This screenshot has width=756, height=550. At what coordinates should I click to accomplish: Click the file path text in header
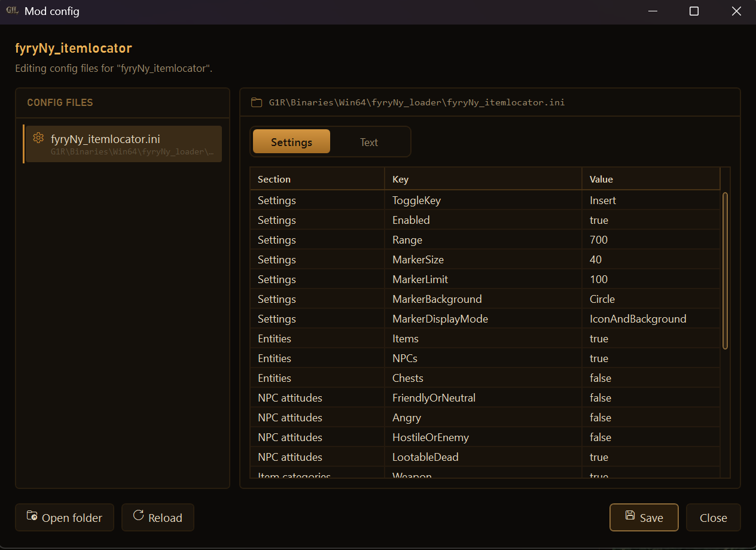(x=416, y=102)
